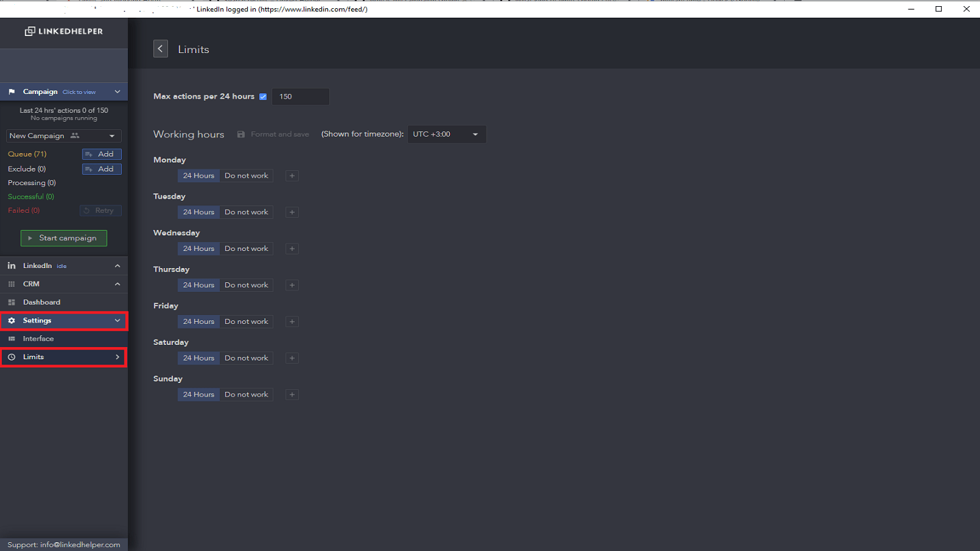The width and height of the screenshot is (980, 551).
Task: Open the New Campaign selector dropdown
Action: (x=64, y=136)
